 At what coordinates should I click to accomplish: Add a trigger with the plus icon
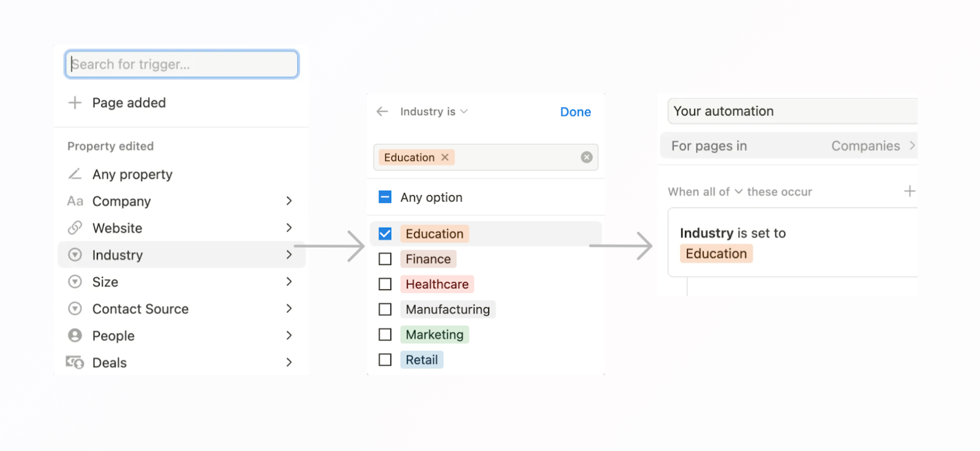point(910,192)
